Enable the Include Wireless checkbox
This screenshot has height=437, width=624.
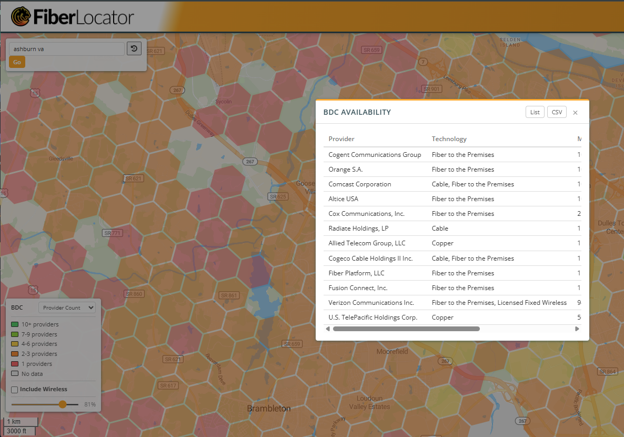(x=15, y=390)
